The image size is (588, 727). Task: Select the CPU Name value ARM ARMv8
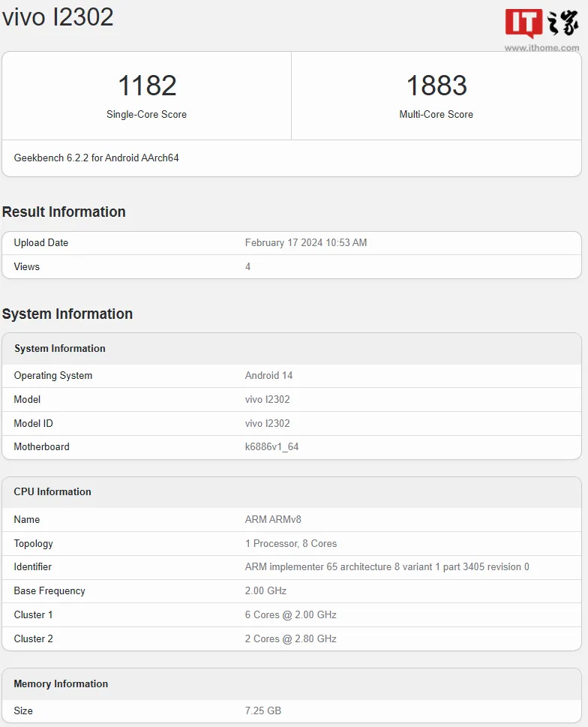[273, 520]
